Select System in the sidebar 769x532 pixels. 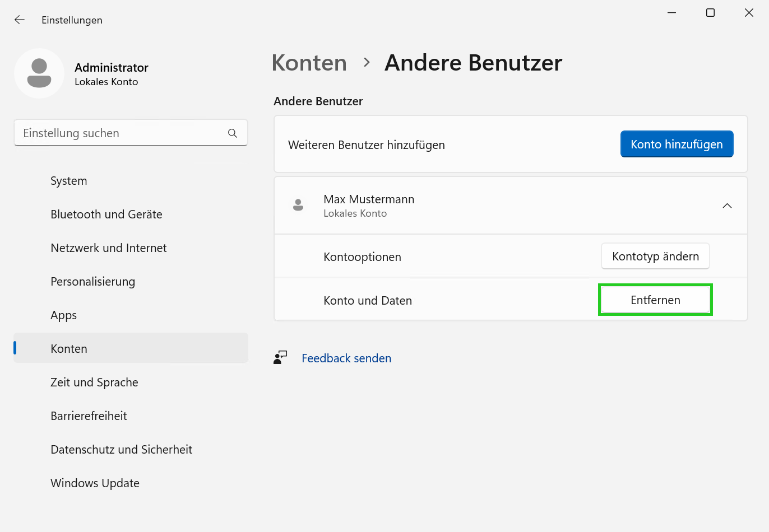point(68,180)
